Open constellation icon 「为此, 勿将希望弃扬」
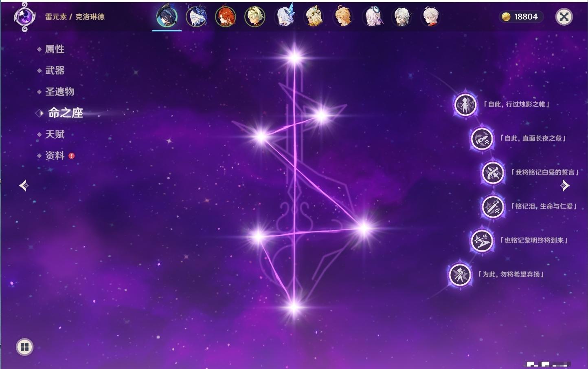The height and width of the screenshot is (369, 588). pos(460,274)
